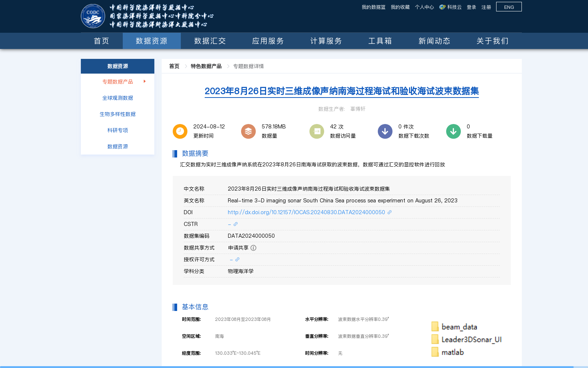Click the 特色数据产品 breadcrumb

206,66
